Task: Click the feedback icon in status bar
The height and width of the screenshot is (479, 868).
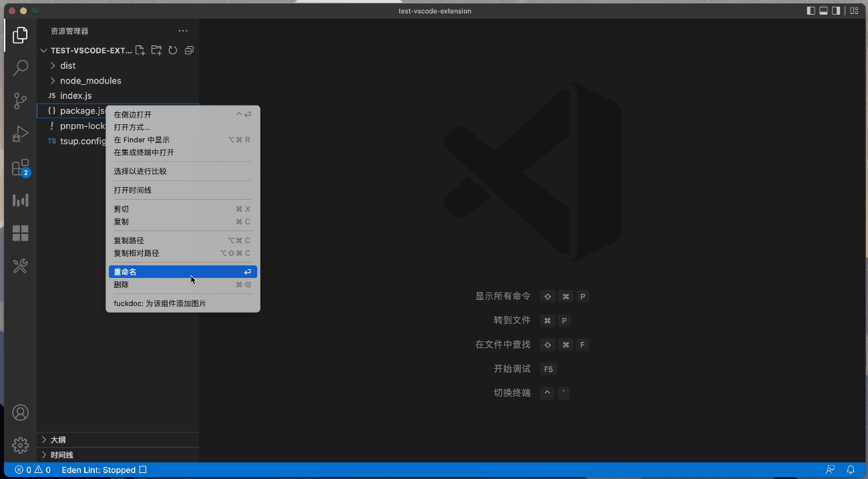Action: pos(830,470)
